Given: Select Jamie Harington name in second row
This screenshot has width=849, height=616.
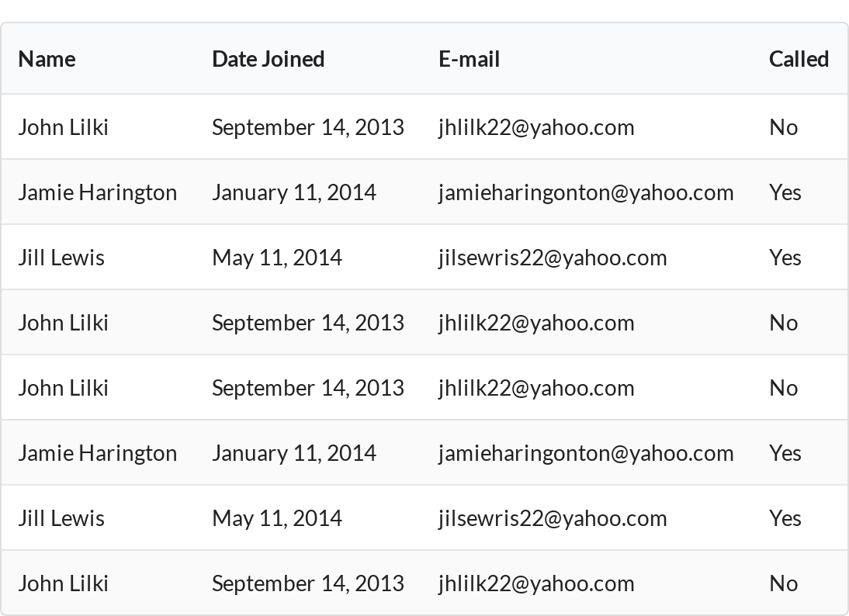Looking at the screenshot, I should click(x=98, y=192).
